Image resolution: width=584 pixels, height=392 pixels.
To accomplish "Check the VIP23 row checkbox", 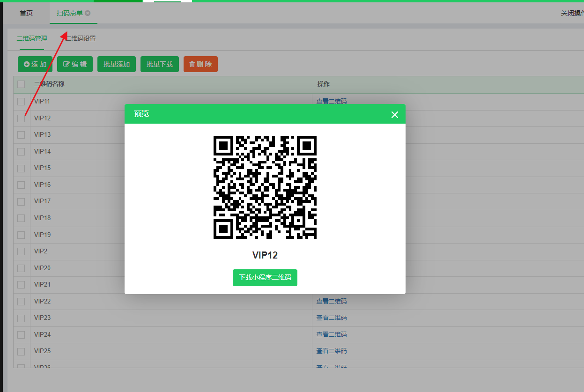I will pos(21,318).
